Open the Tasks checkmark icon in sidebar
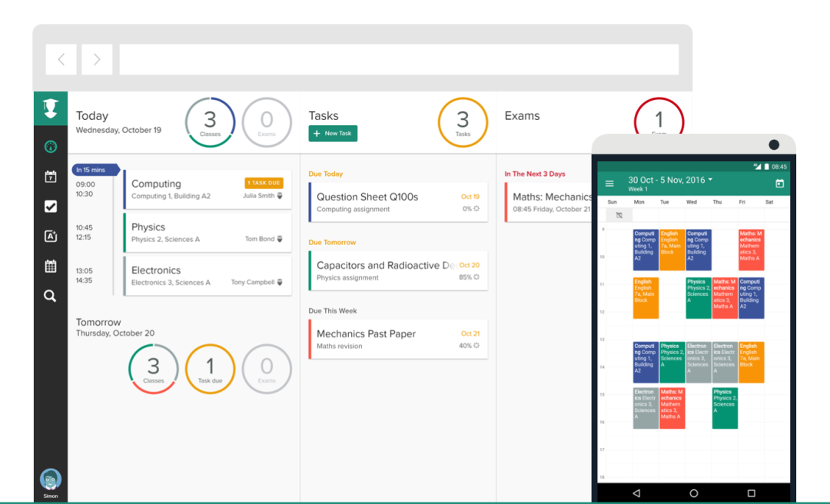830x504 pixels. point(51,207)
